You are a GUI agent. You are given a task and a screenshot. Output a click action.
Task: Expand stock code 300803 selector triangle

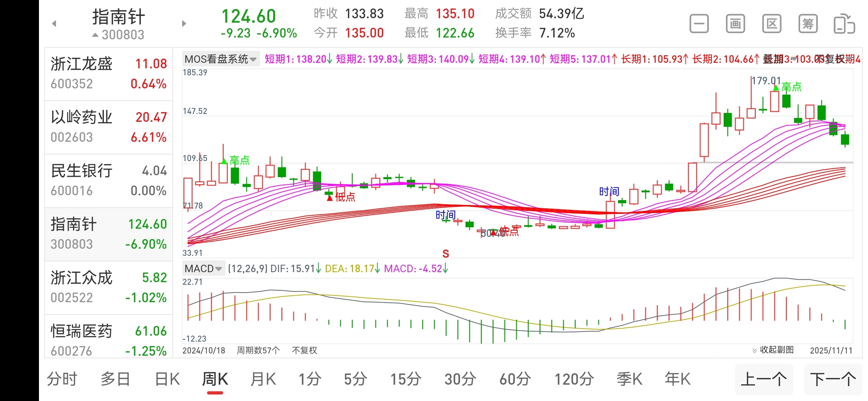[x=96, y=35]
